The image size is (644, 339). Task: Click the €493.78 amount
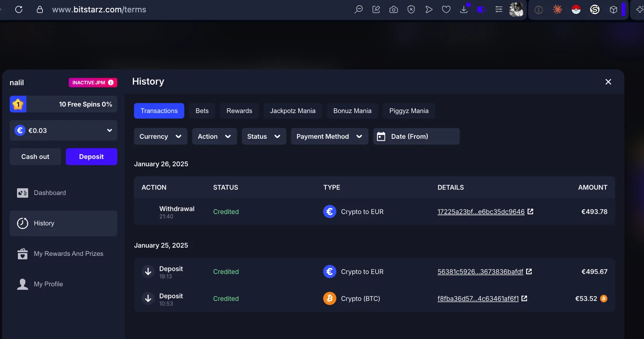(x=594, y=212)
